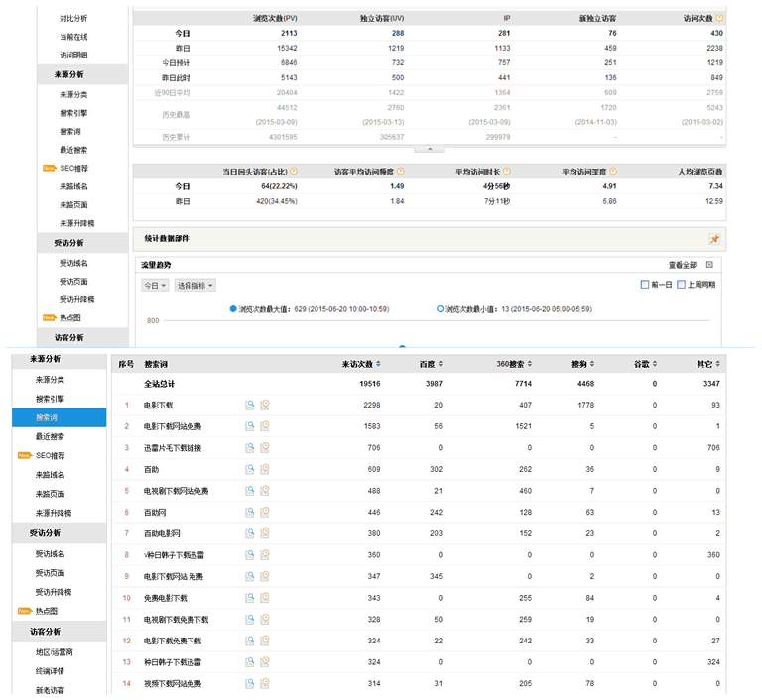
Task: Open the clock icon for 视频下载网站免费
Action: tap(265, 683)
